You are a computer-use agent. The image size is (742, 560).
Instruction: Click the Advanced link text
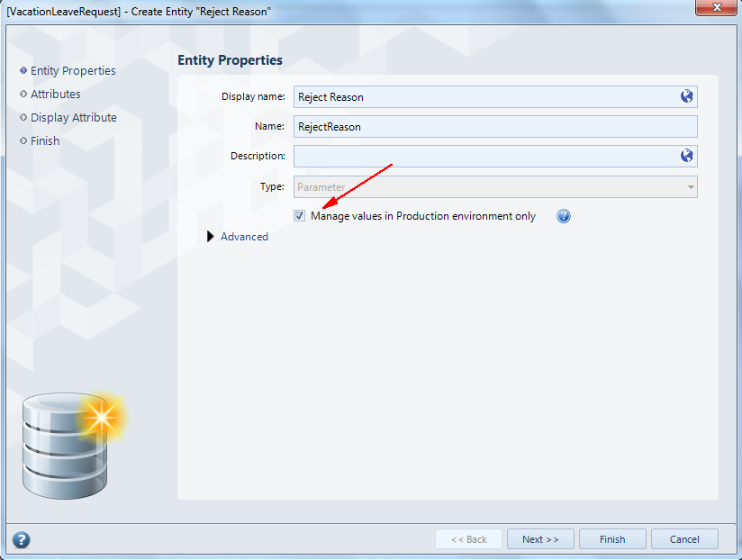[244, 237]
